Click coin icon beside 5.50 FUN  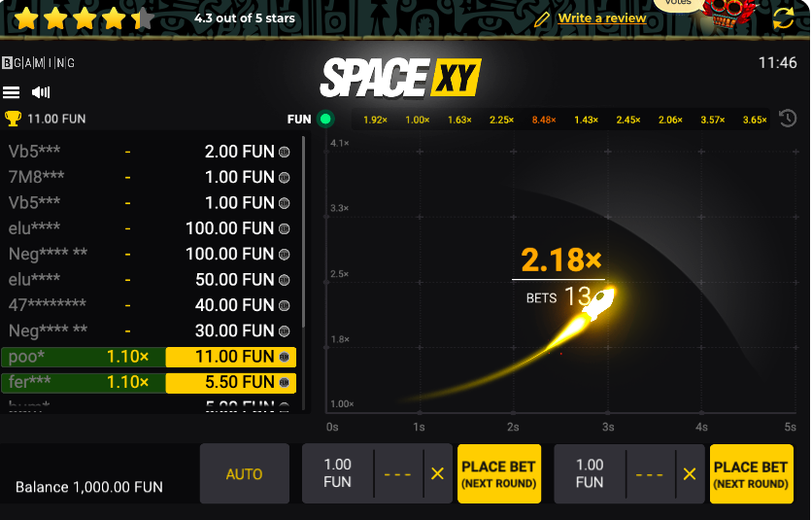point(285,382)
